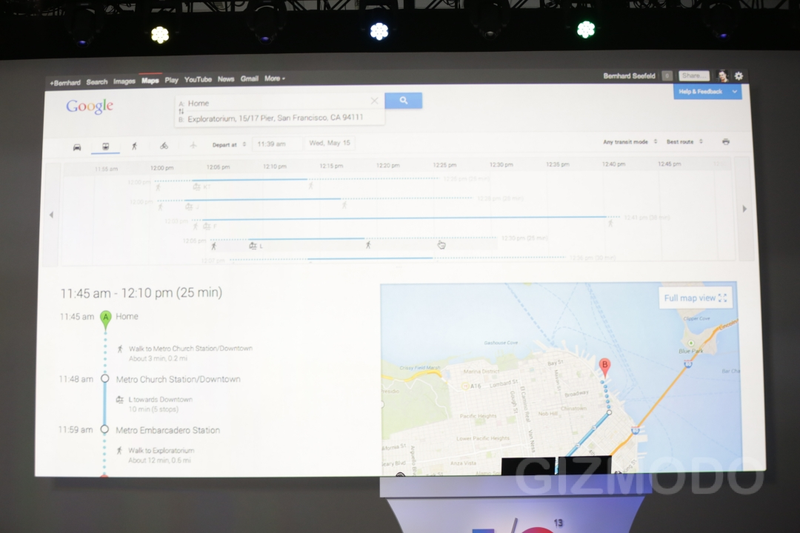Click the L towards Downtown step
The image size is (800, 533).
pos(160,400)
